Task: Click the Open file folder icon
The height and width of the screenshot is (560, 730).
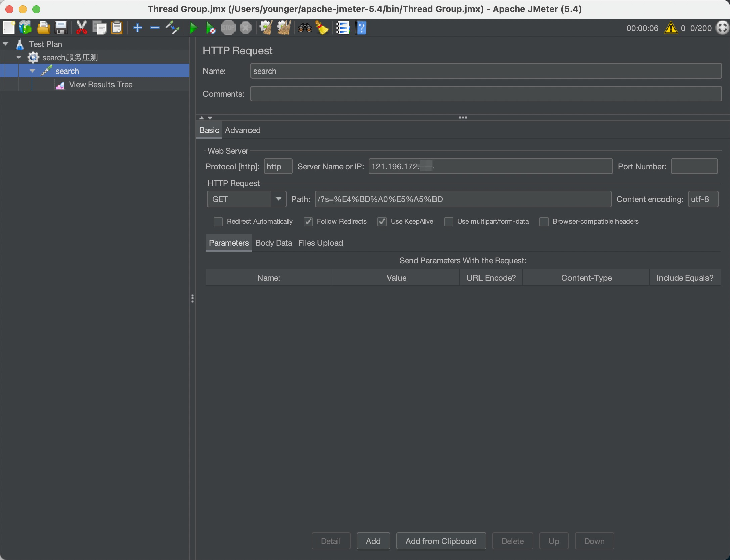Action: point(43,28)
